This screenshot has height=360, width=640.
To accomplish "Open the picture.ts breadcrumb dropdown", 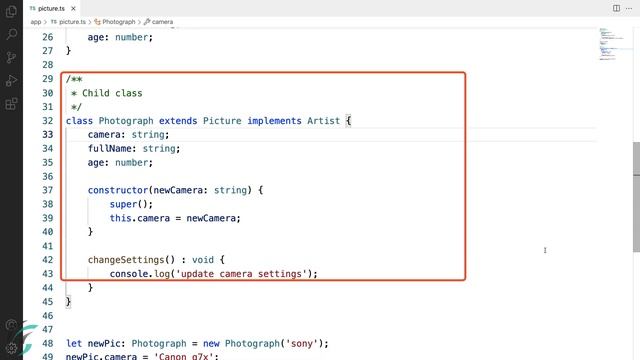I will pyautogui.click(x=68, y=22).
